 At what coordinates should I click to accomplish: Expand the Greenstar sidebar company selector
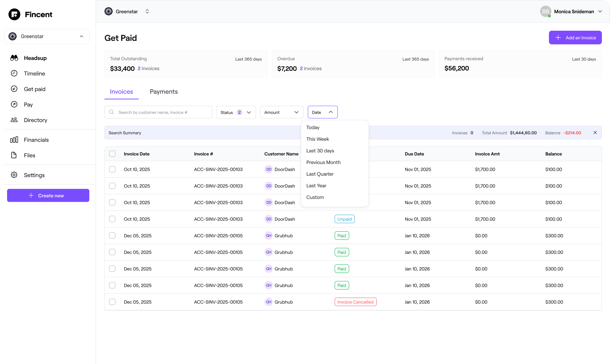click(x=47, y=36)
